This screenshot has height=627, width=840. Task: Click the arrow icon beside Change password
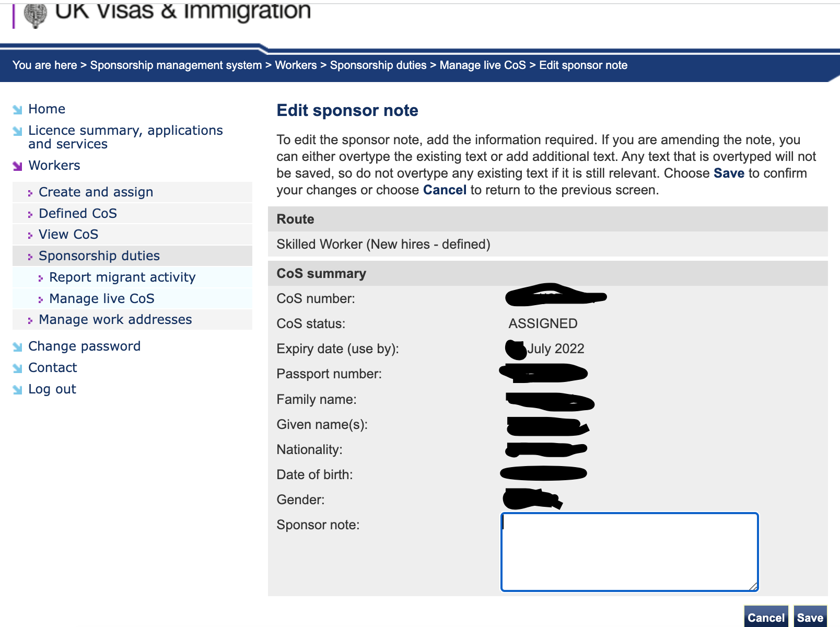18,347
